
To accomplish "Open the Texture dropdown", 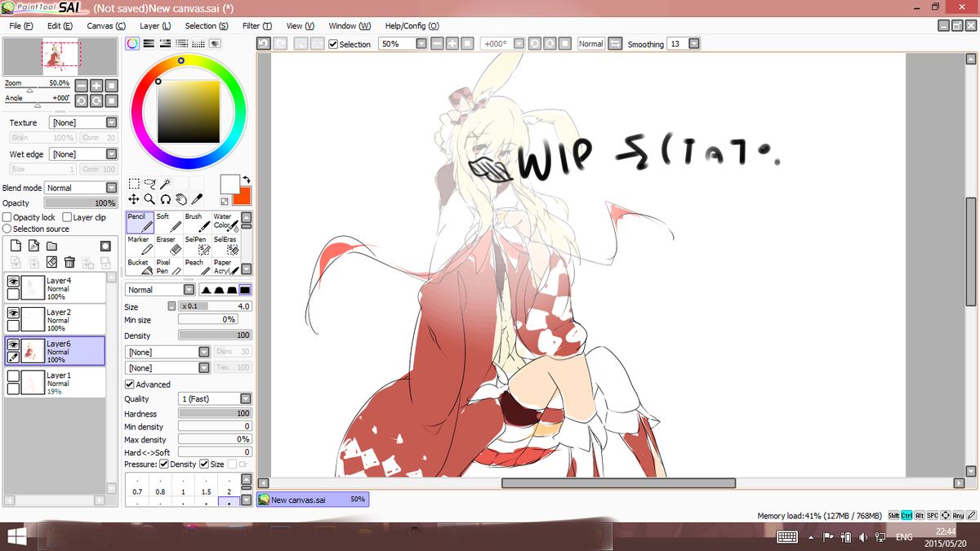I will (83, 122).
